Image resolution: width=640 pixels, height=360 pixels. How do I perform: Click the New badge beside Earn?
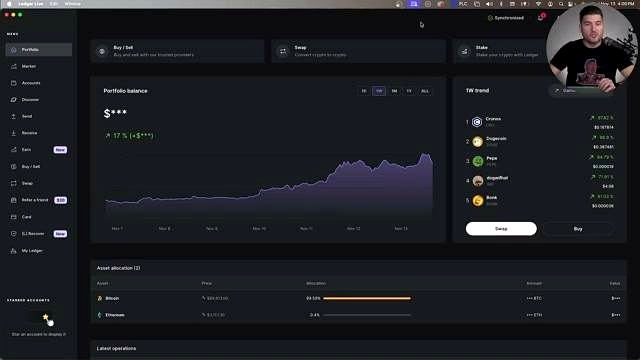coord(60,150)
